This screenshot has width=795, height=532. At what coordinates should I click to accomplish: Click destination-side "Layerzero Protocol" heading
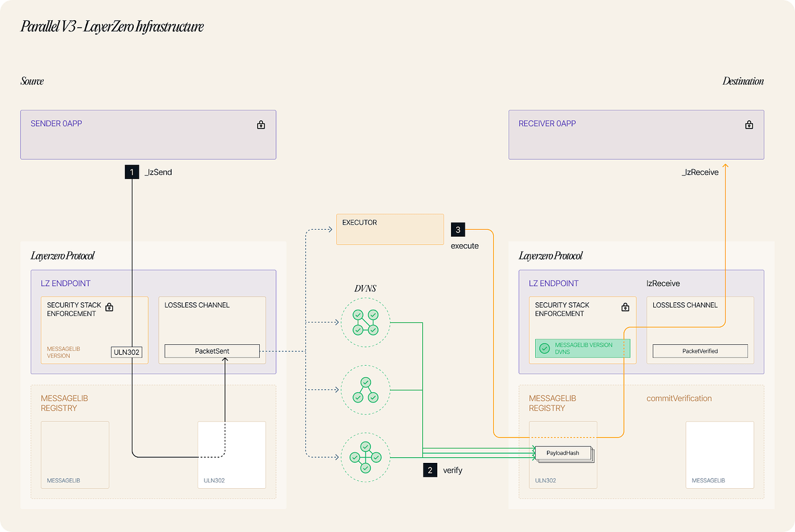[x=551, y=256]
